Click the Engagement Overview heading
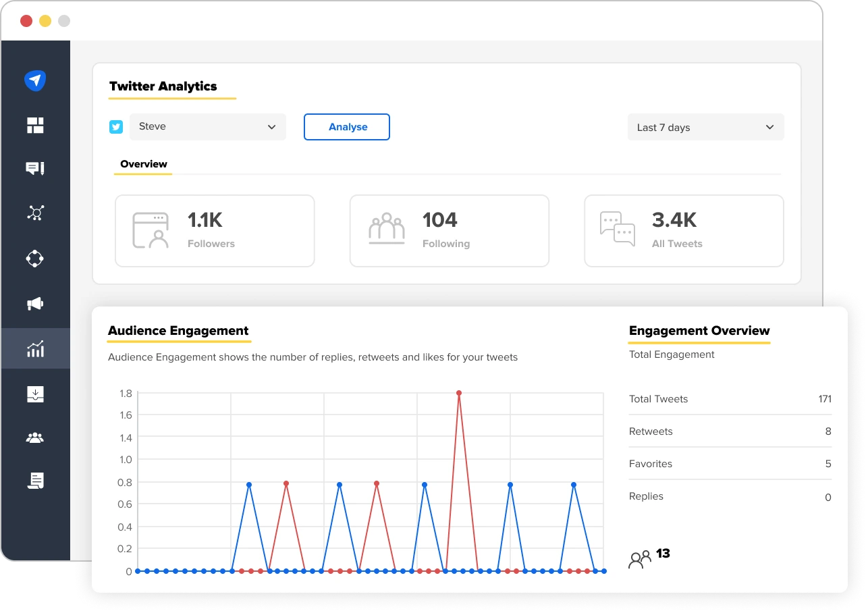 point(699,331)
